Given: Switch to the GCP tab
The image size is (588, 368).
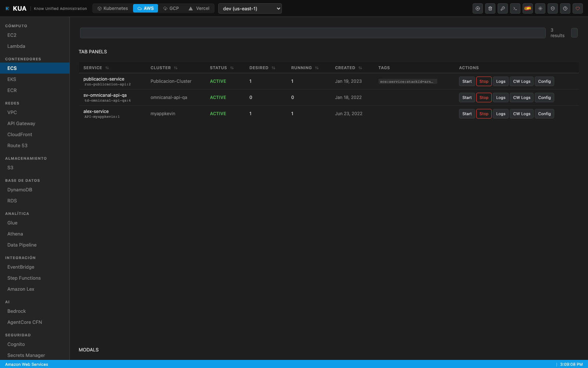Looking at the screenshot, I should 171,8.
